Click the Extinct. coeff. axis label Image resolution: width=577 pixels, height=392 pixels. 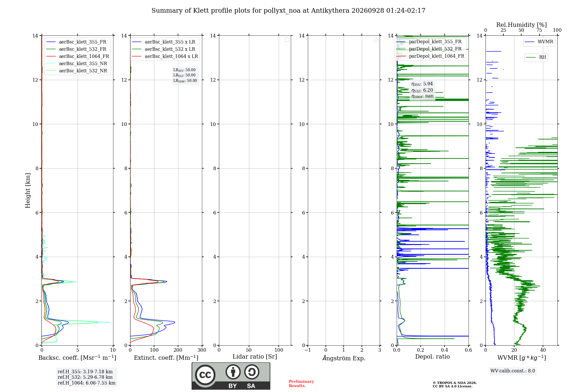(x=166, y=358)
